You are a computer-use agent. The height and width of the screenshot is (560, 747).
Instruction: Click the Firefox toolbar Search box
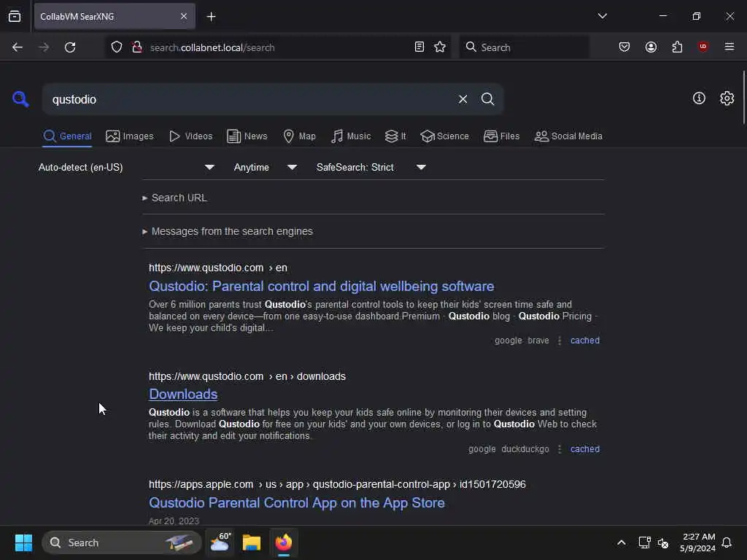coord(524,47)
